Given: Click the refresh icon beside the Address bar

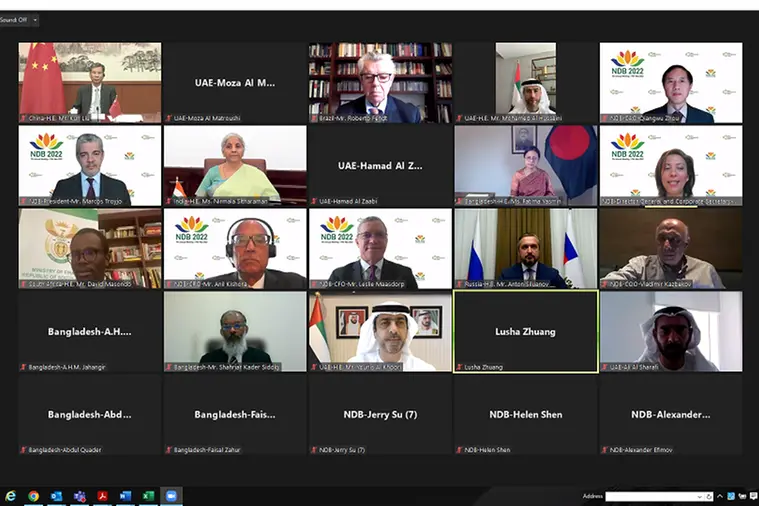Looking at the screenshot, I should pos(709,497).
